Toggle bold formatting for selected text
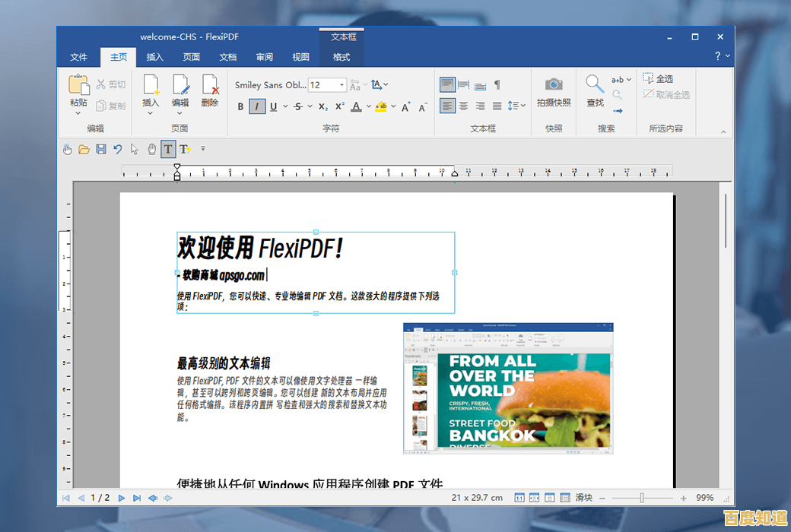 [x=240, y=106]
